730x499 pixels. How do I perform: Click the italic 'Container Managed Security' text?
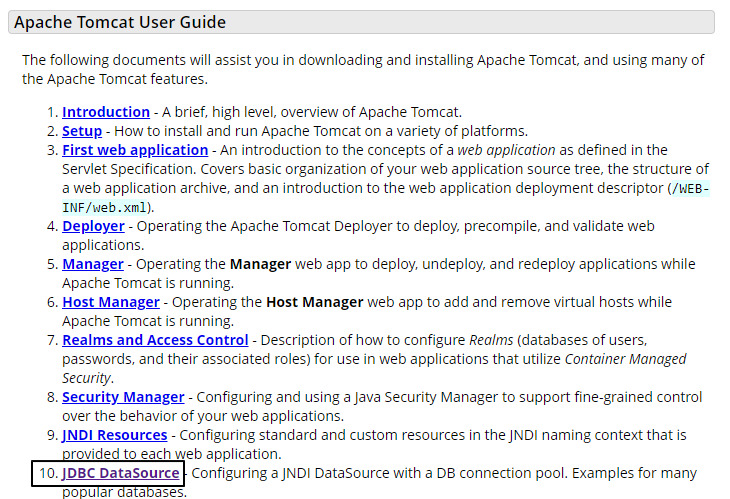[x=374, y=369]
